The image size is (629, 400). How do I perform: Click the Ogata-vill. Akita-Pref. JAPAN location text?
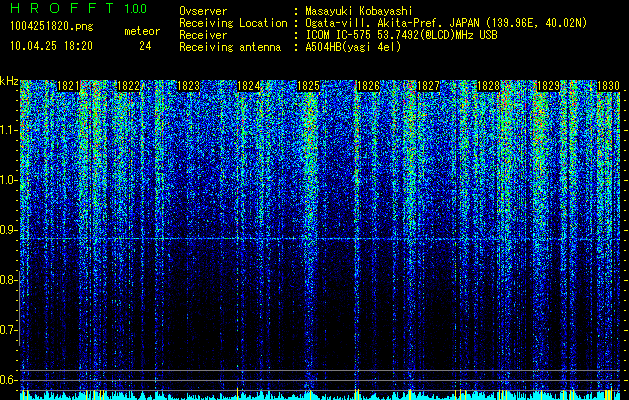point(446,23)
